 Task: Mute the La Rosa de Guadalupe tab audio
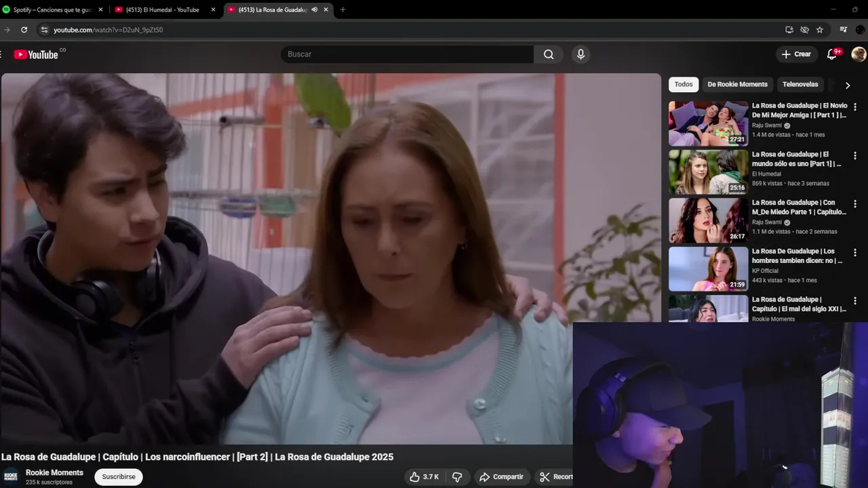pyautogui.click(x=314, y=9)
